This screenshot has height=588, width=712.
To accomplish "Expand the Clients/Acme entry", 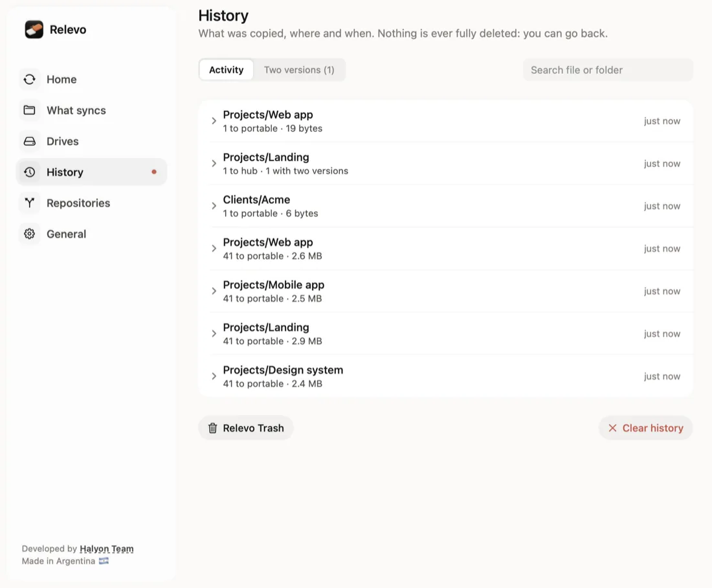I will 214,206.
